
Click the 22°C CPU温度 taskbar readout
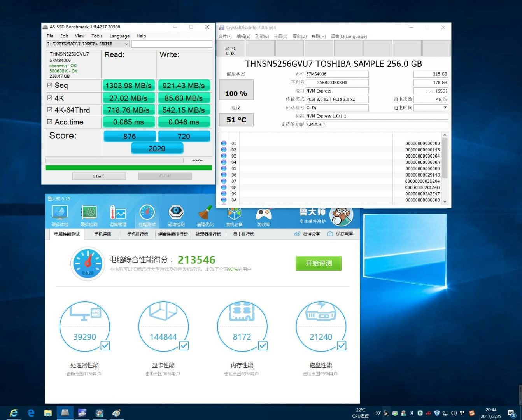point(361,413)
